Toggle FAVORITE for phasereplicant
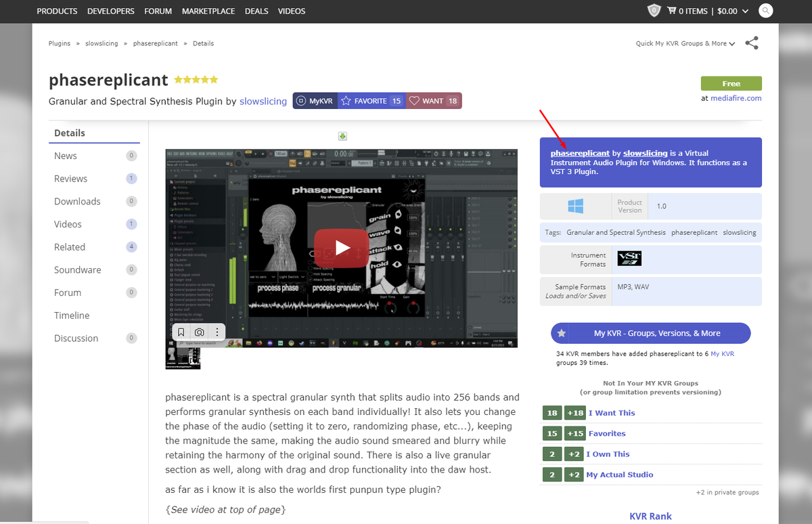 (x=371, y=101)
